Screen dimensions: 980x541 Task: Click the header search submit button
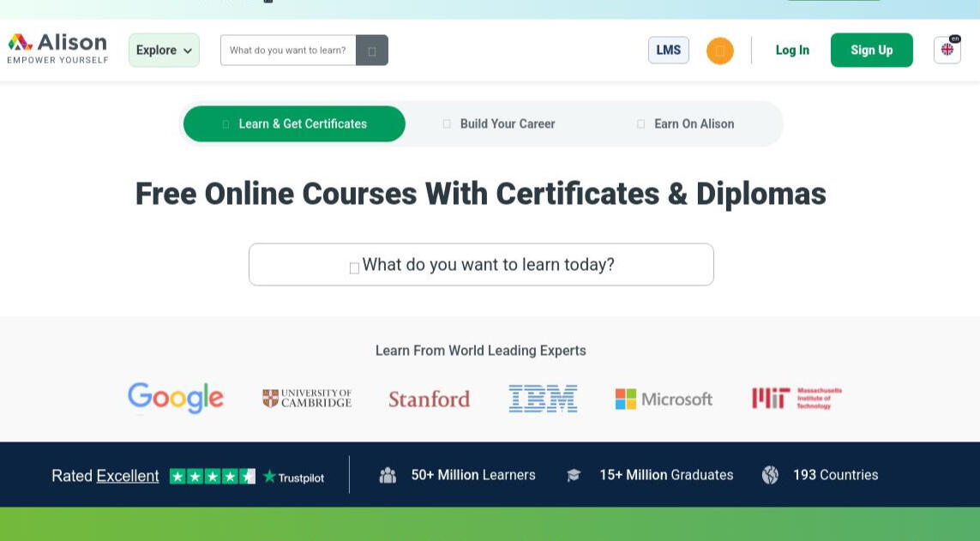372,50
